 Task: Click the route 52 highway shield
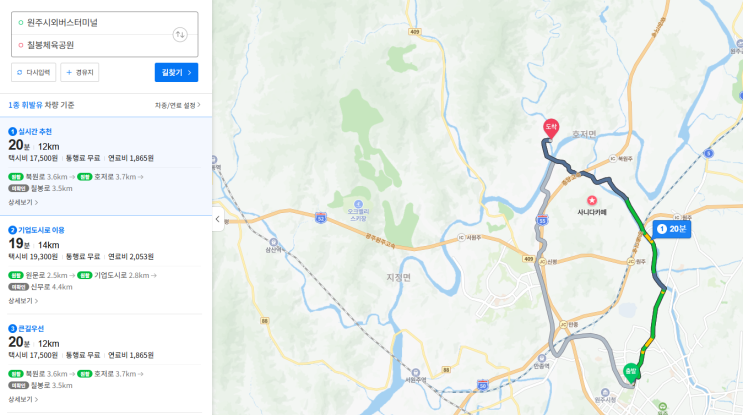tap(321, 218)
